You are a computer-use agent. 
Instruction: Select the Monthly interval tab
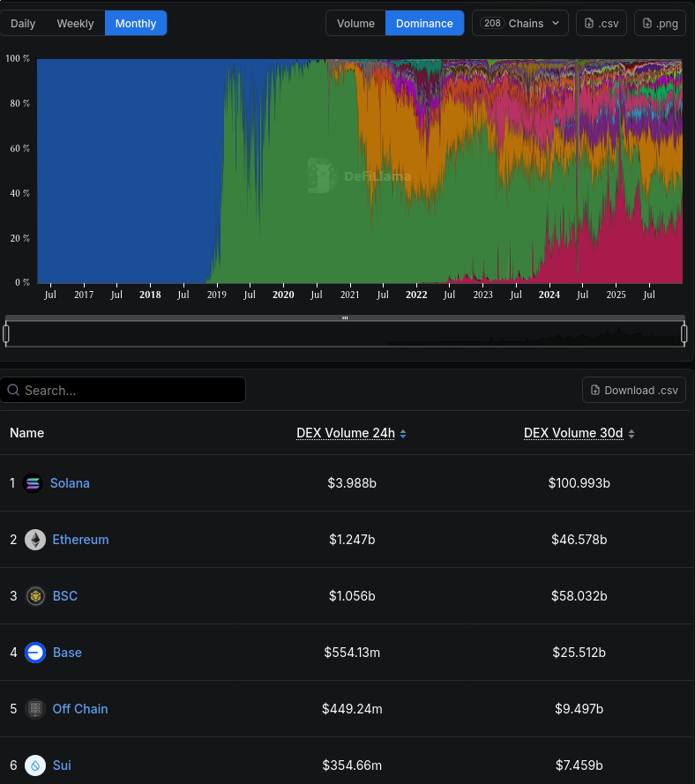[x=136, y=24]
